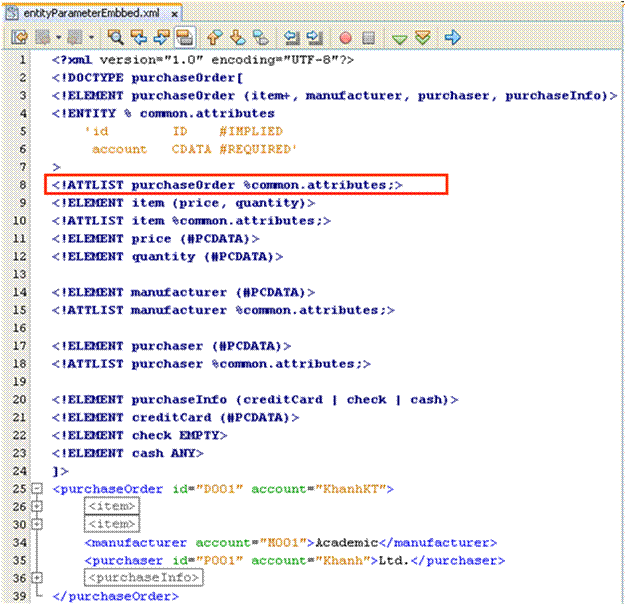625x605 pixels.
Task: Click the folded <item> box on line 26
Action: pos(112,506)
